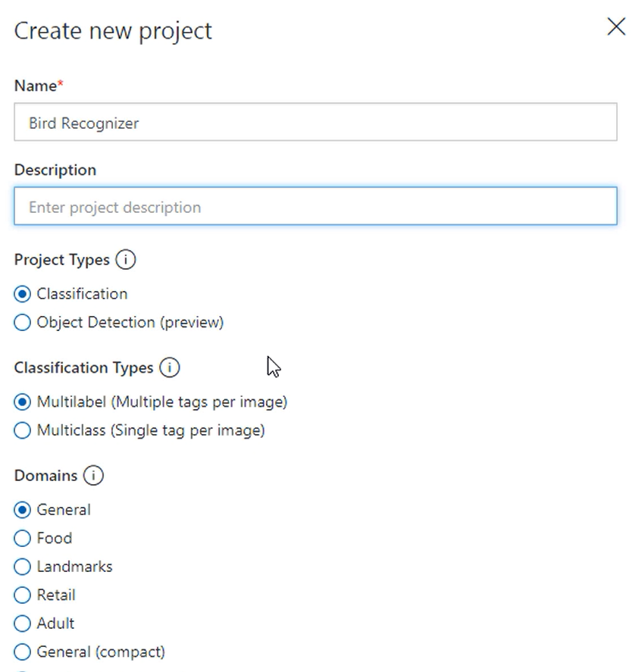
Task: Select the Classification project type
Action: (x=22, y=294)
